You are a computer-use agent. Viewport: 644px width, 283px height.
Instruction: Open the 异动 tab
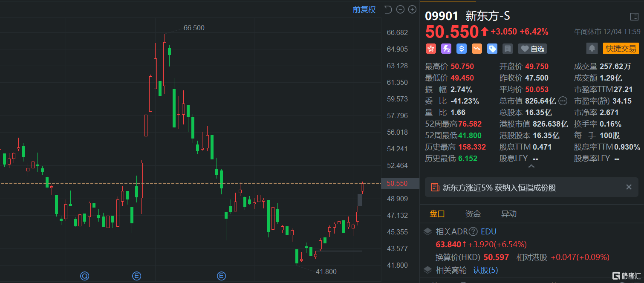pyautogui.click(x=509, y=214)
